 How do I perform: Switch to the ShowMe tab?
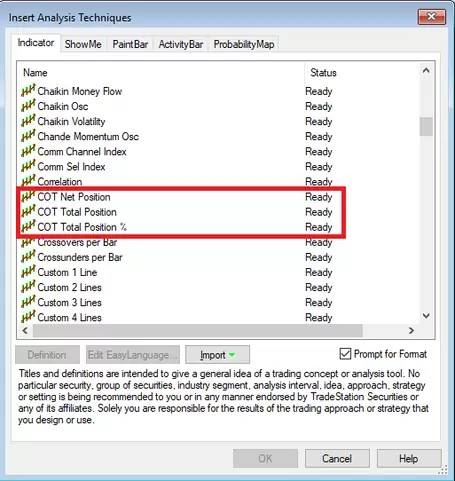pyautogui.click(x=83, y=44)
